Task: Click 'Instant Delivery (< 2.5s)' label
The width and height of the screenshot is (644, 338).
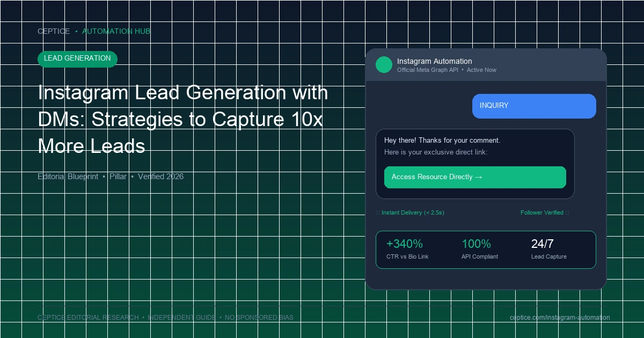Action: [413, 212]
